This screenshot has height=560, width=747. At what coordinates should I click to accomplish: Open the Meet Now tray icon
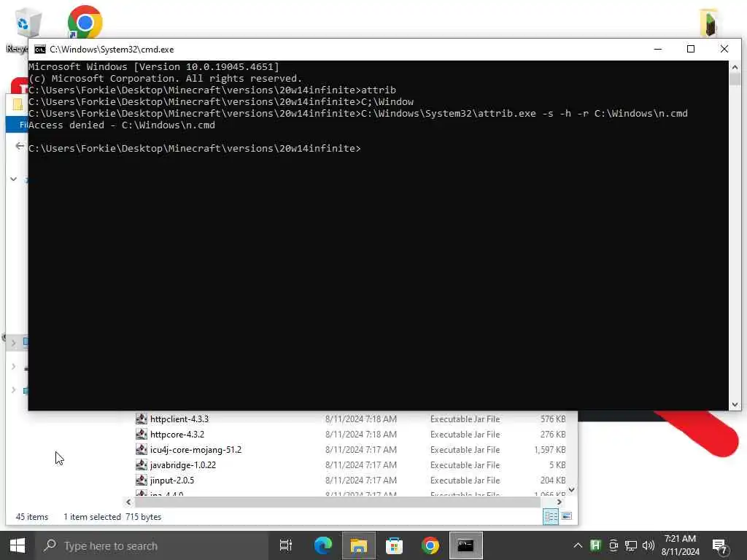click(613, 545)
